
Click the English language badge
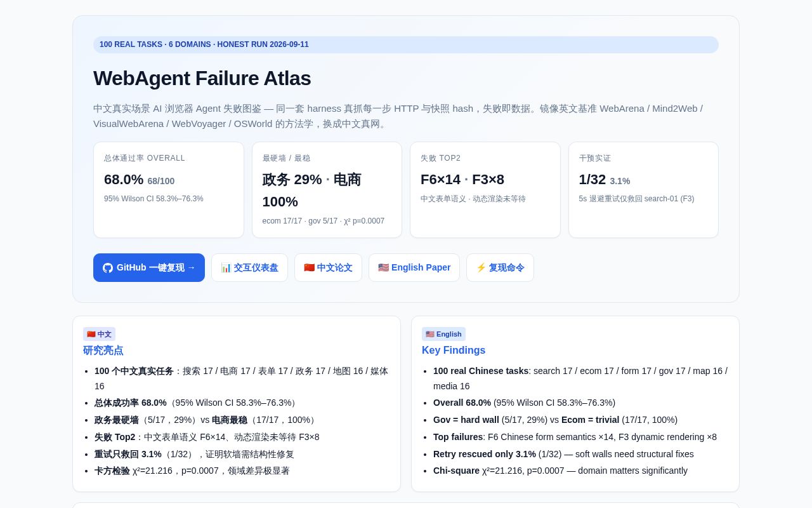[x=443, y=334]
